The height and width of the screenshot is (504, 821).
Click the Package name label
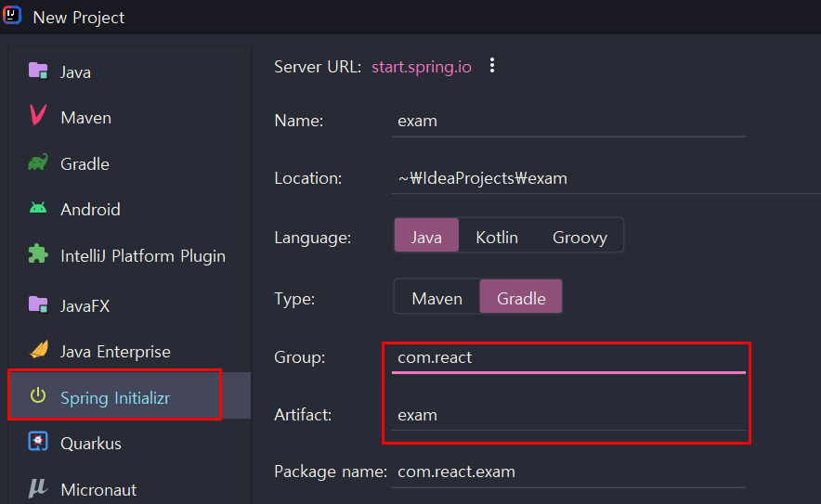331,472
